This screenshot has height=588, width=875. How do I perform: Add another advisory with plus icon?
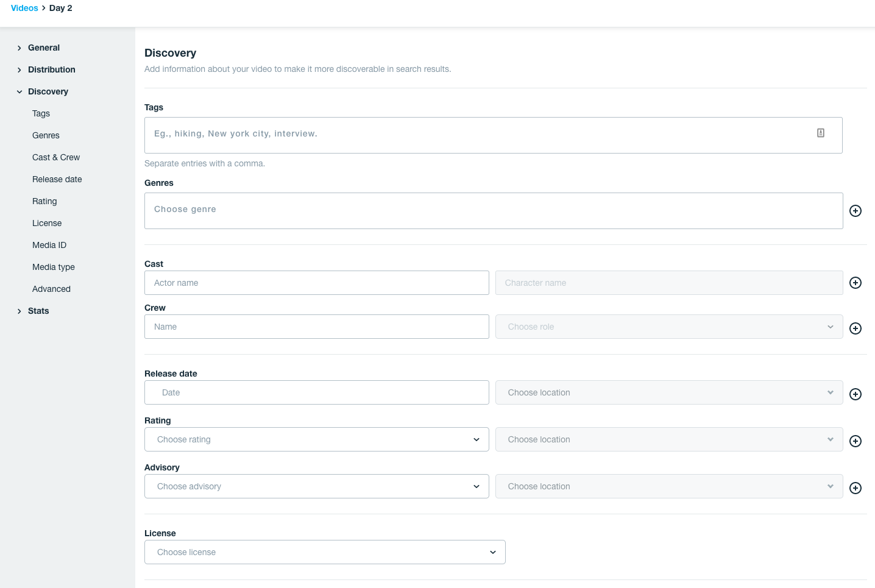coord(856,488)
